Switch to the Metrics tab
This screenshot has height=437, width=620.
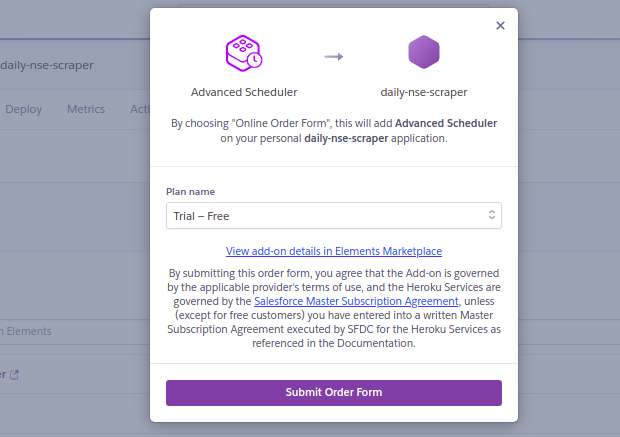86,109
